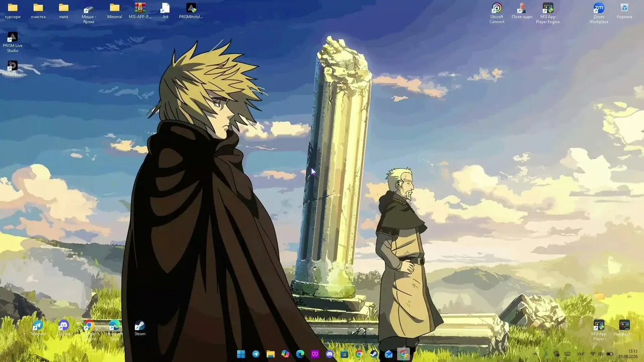Select the Discord desktop shortcut

63,328
